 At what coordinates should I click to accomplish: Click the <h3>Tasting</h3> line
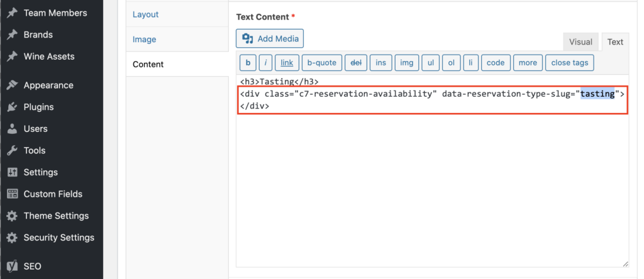click(279, 82)
